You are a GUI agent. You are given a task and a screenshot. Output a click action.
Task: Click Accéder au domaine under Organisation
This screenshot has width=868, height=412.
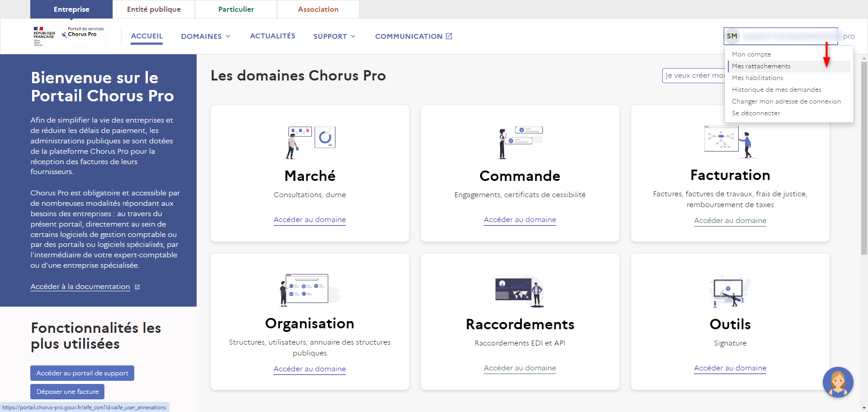310,369
